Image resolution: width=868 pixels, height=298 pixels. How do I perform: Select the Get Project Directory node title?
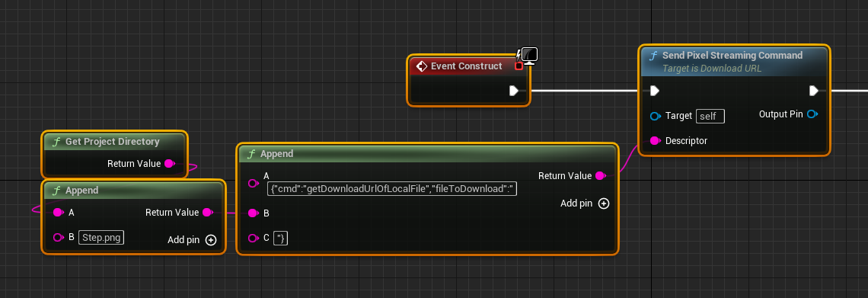pyautogui.click(x=113, y=141)
